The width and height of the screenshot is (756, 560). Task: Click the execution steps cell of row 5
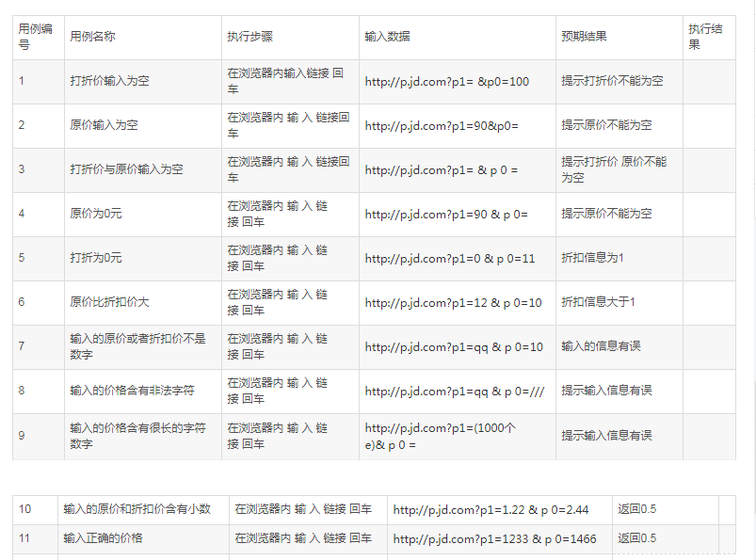(x=290, y=258)
